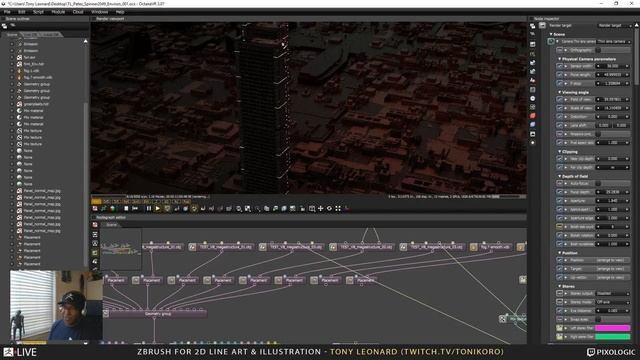Click the round yellow-ring icon in render toolbar

[x=194, y=209]
